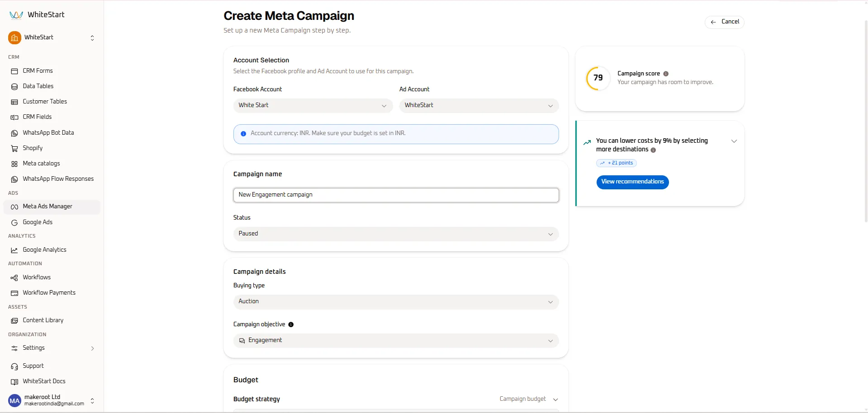Open the Ad Account dropdown
Image resolution: width=868 pixels, height=413 pixels.
point(479,106)
